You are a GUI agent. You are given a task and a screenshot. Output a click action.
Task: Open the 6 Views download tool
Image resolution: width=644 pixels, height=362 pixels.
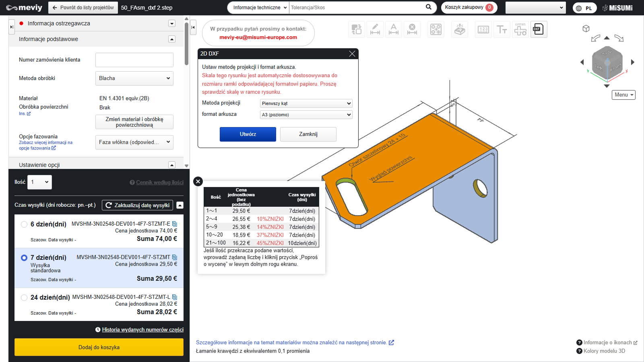[x=520, y=29]
